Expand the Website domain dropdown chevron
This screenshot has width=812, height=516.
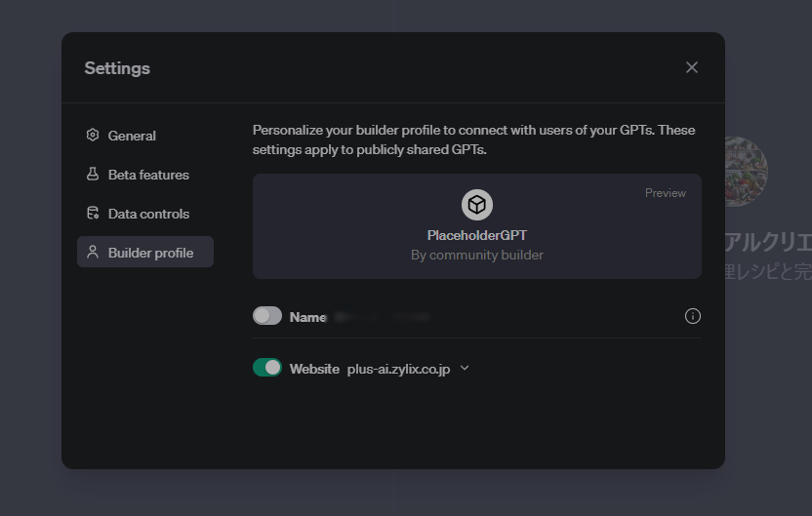click(465, 368)
